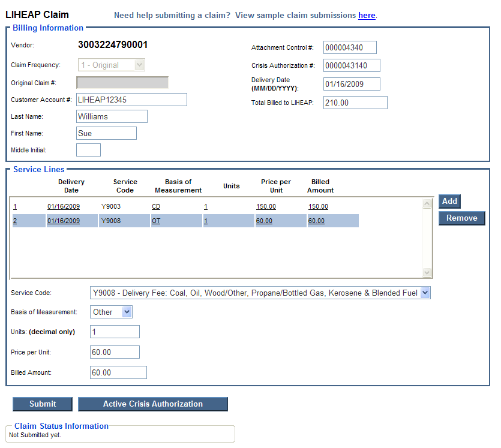Click the Add button for service lines
The image size is (501, 448).
[x=449, y=201]
